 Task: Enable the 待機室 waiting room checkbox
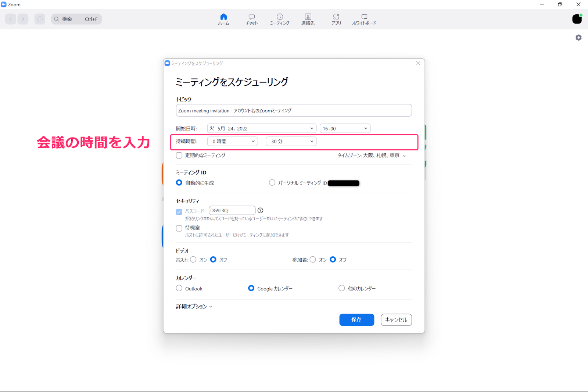(179, 228)
